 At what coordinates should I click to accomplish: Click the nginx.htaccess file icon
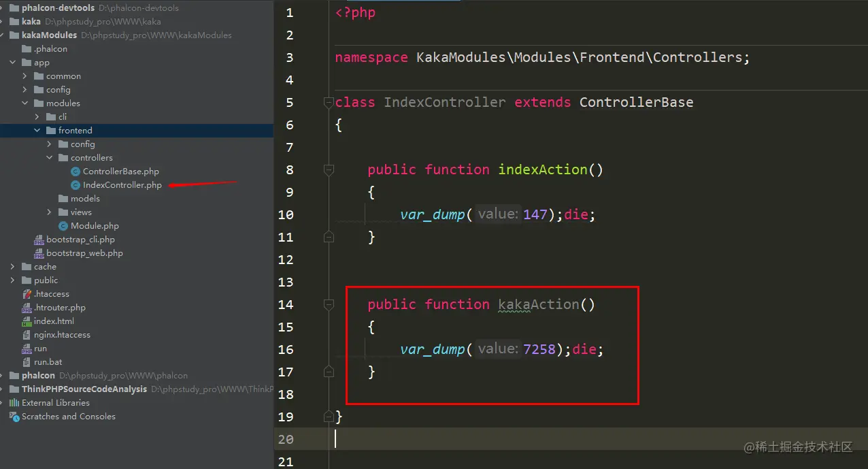coord(27,335)
